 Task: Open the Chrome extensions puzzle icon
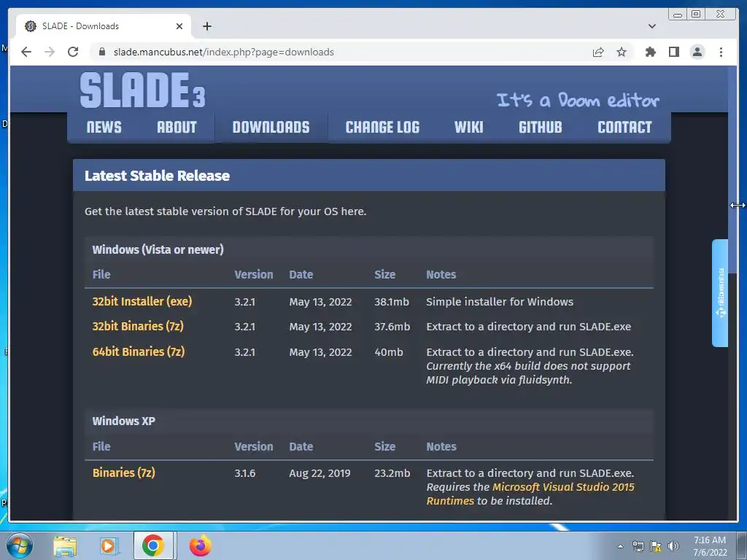[650, 52]
